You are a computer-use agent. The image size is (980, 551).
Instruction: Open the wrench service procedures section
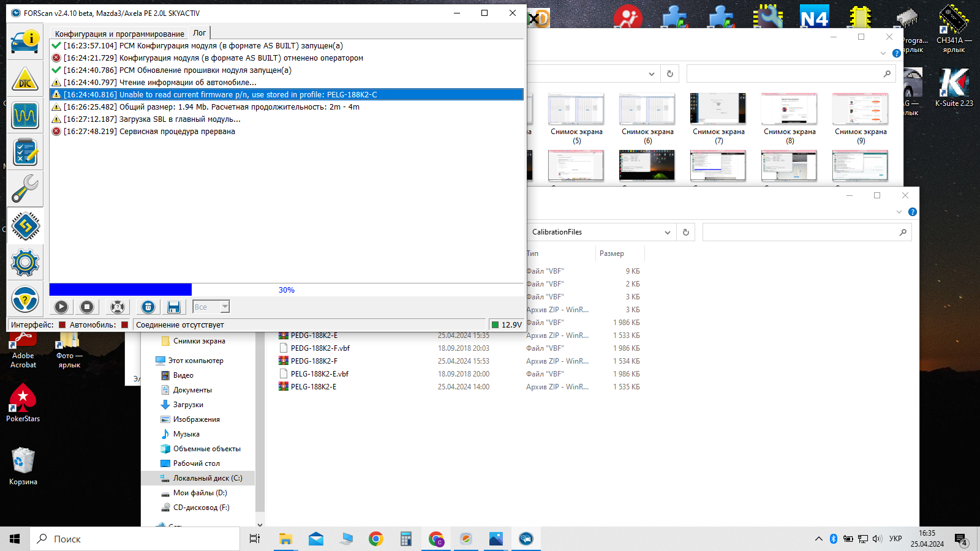click(x=25, y=189)
